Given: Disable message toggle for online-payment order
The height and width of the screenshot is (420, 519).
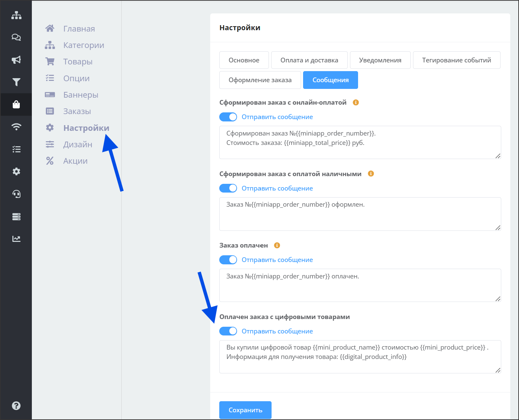Looking at the screenshot, I should click(228, 117).
